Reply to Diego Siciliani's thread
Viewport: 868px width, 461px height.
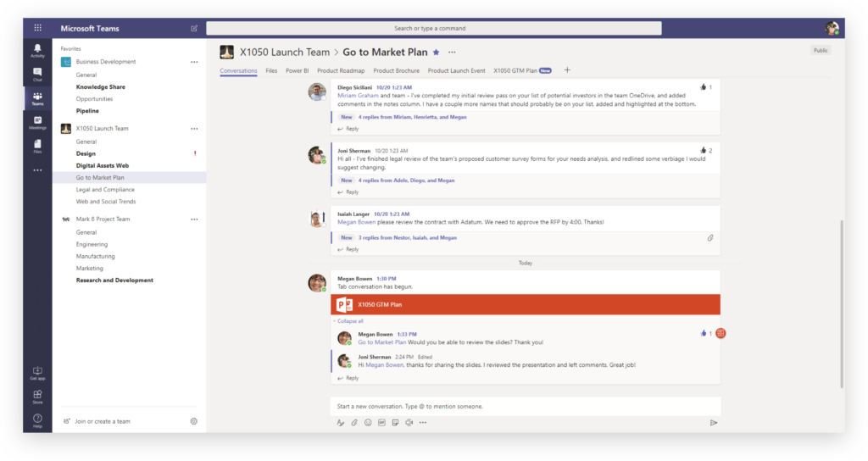point(348,129)
